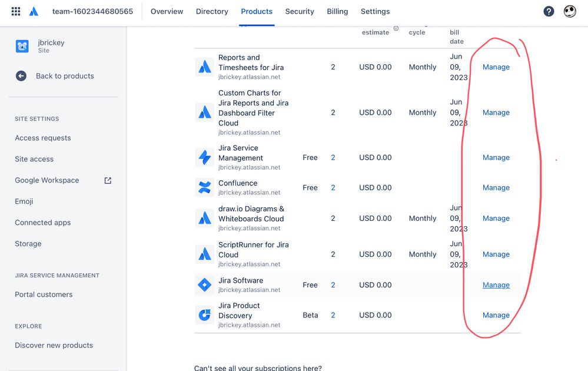The image size is (588, 371).
Task: Manage Jira Product Discovery
Action: pos(496,315)
